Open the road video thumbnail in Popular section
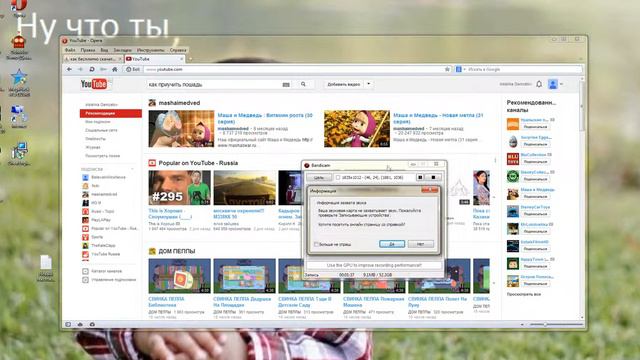This screenshot has width=640, height=360. [244, 188]
